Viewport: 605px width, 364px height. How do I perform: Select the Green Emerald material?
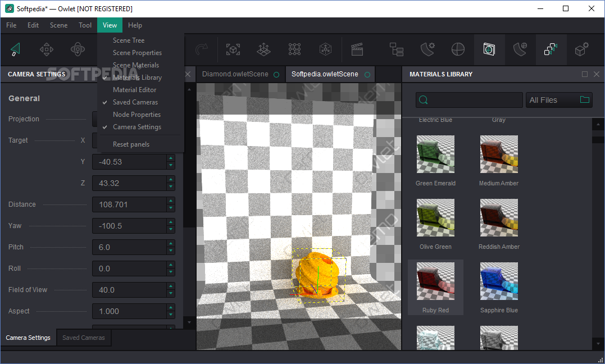pos(435,161)
